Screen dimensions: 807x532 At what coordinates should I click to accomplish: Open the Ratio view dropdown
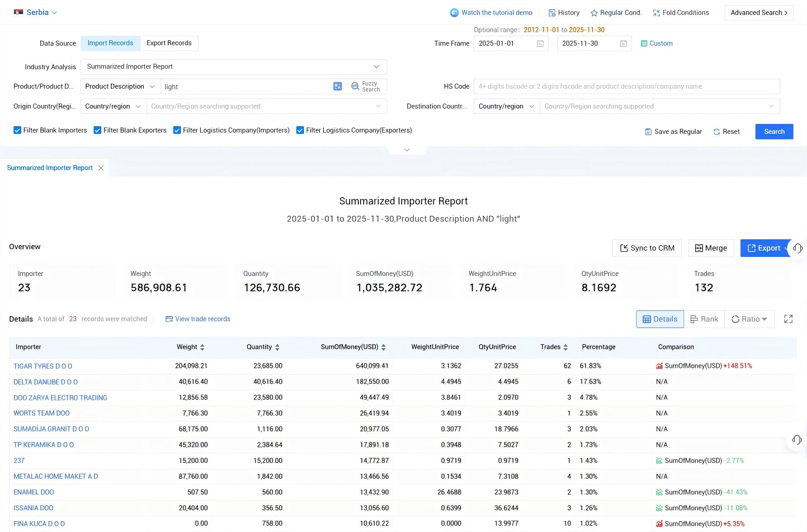pos(750,319)
